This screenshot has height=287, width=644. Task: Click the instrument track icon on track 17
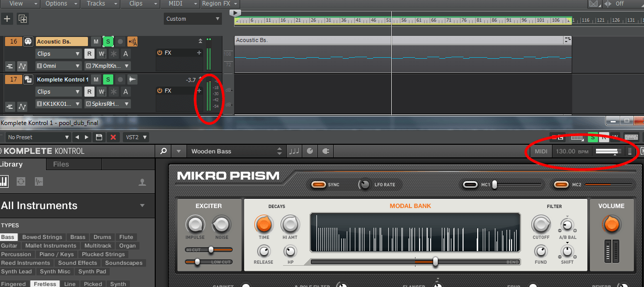(28, 79)
